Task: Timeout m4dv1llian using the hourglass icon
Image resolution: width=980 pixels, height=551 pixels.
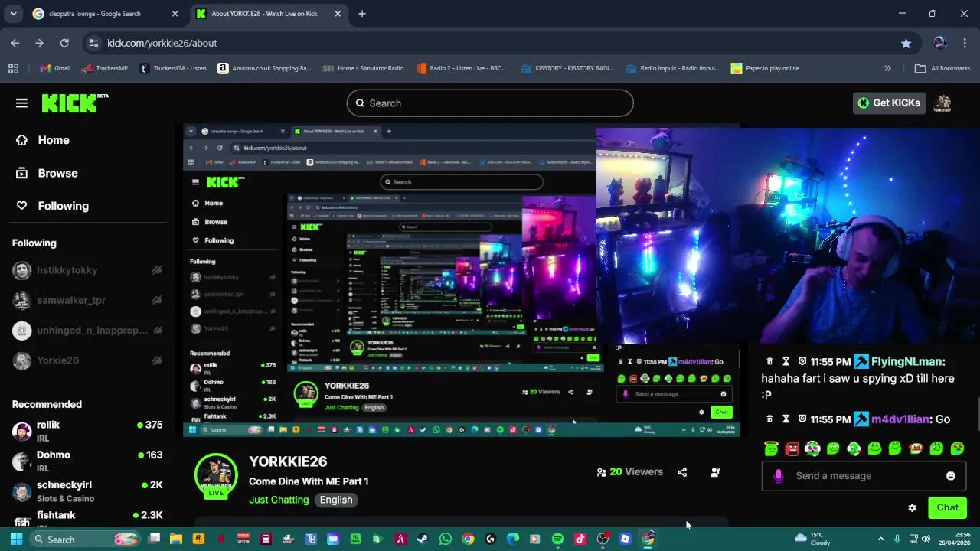Action: pos(786,419)
